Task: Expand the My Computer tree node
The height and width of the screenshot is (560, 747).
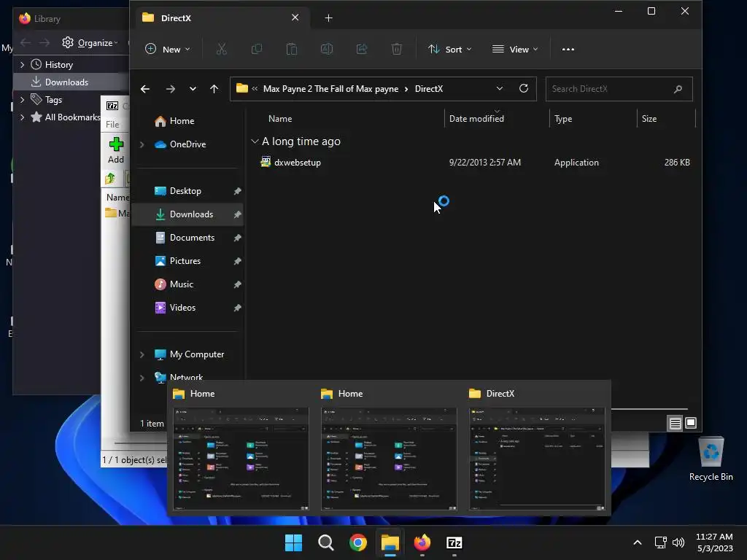Action: 142,354
